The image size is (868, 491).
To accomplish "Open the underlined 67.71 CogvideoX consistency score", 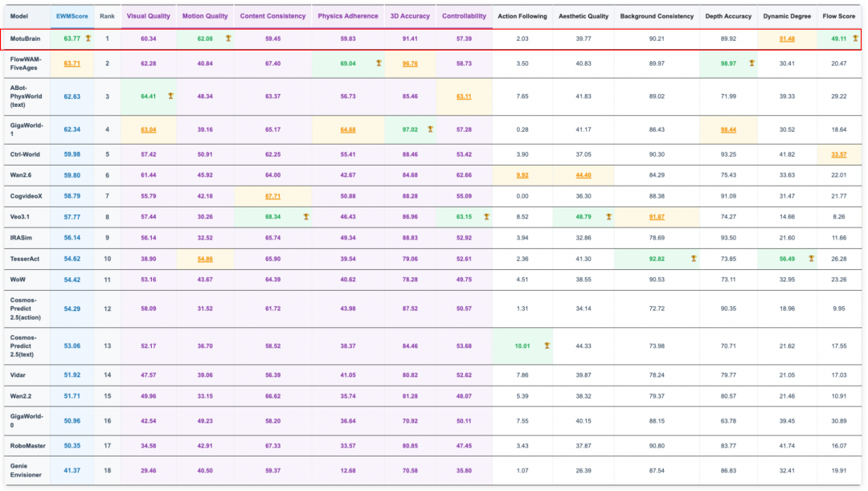I will 273,196.
